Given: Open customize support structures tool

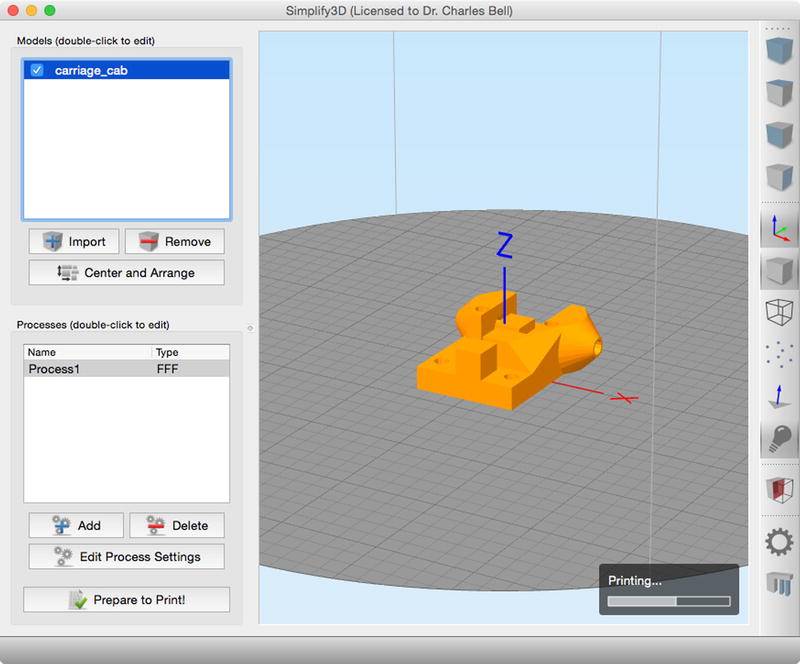Looking at the screenshot, I should (780, 583).
